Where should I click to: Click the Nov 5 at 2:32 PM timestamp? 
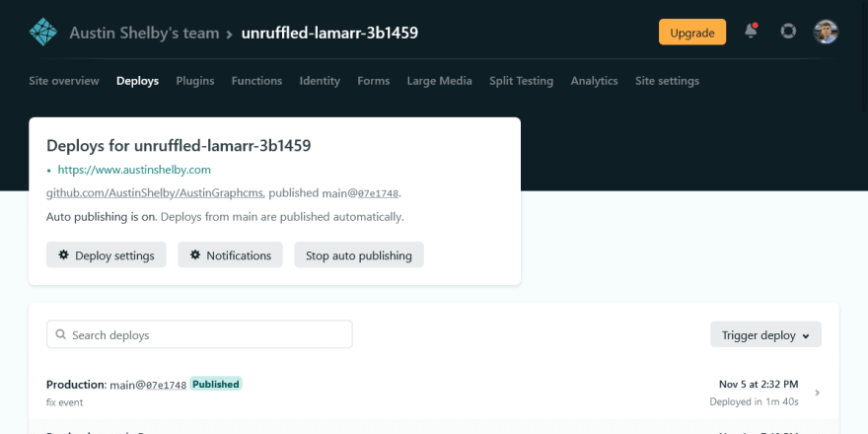tap(759, 384)
